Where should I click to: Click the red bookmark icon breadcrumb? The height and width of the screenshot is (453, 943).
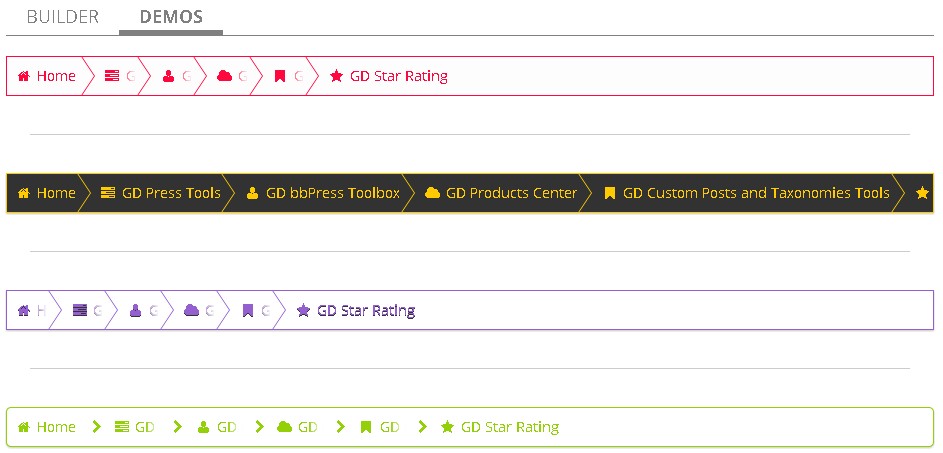(x=287, y=76)
